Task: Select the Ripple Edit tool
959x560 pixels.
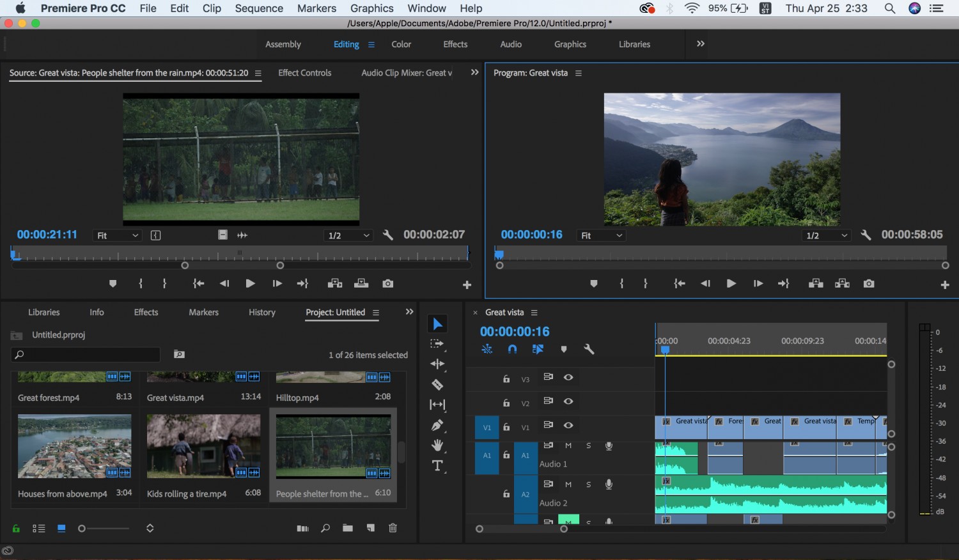Action: [x=437, y=364]
